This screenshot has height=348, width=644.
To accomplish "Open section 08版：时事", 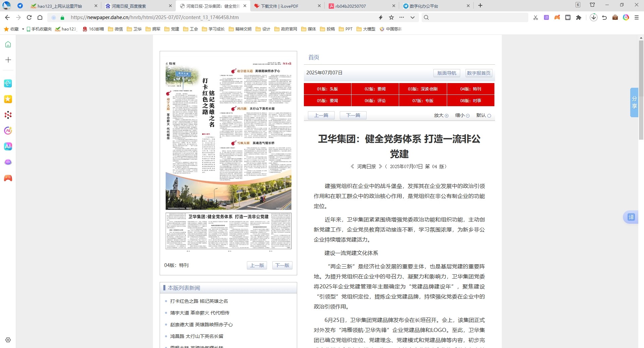I will click(471, 100).
